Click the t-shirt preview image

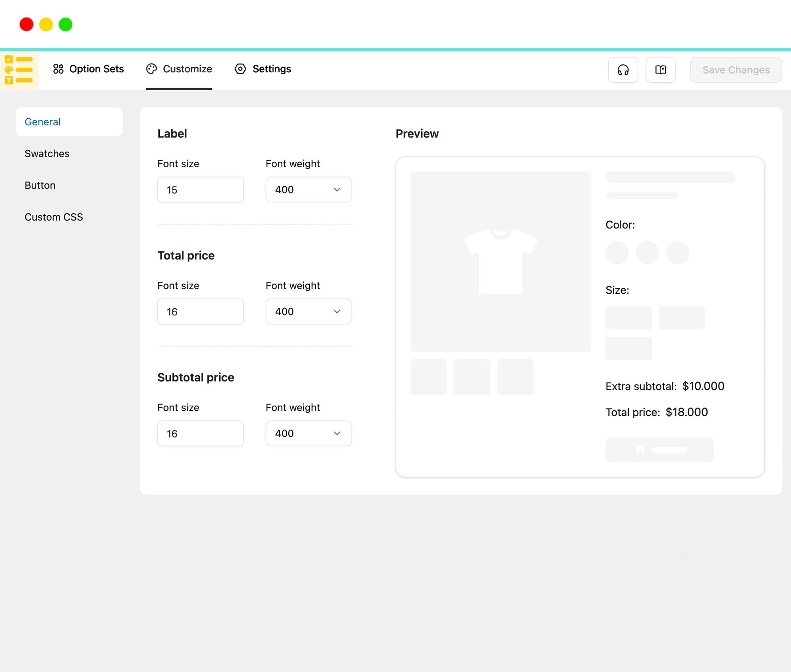click(500, 261)
